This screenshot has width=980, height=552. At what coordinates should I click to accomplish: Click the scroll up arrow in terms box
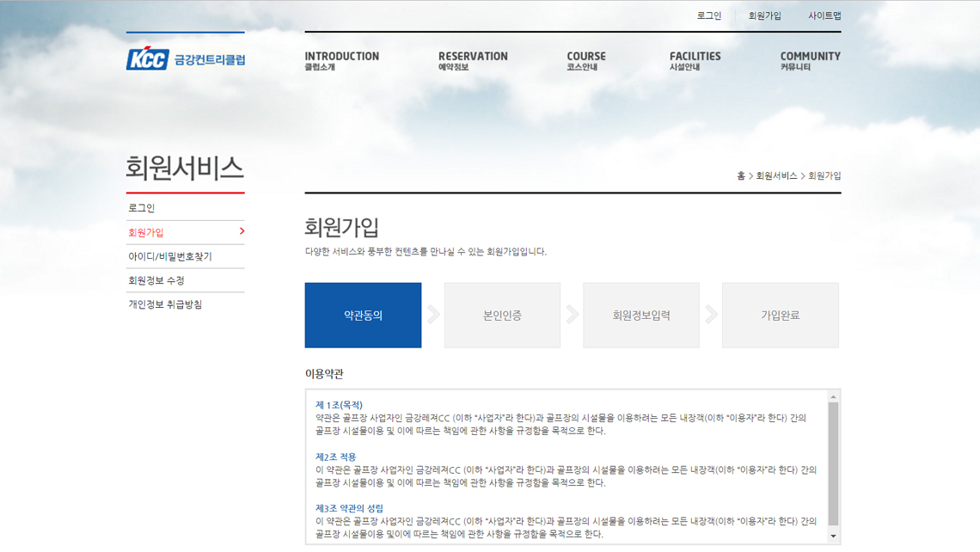coord(832,397)
